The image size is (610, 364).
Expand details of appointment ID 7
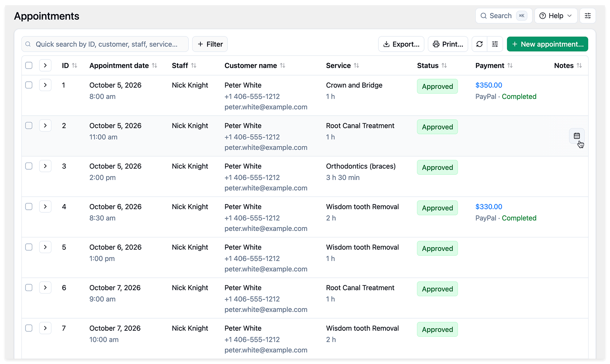[45, 328]
